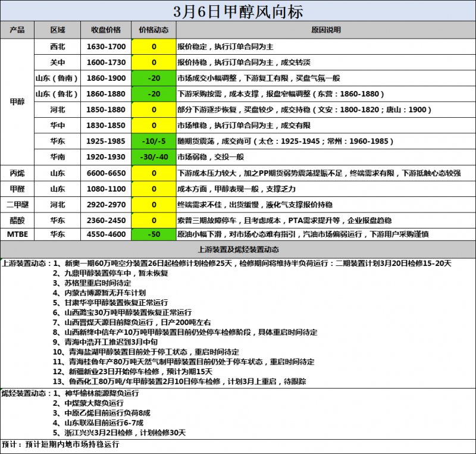The image size is (476, 454).
Task: Click reason starting 终端需求不佳
Action: point(255,205)
